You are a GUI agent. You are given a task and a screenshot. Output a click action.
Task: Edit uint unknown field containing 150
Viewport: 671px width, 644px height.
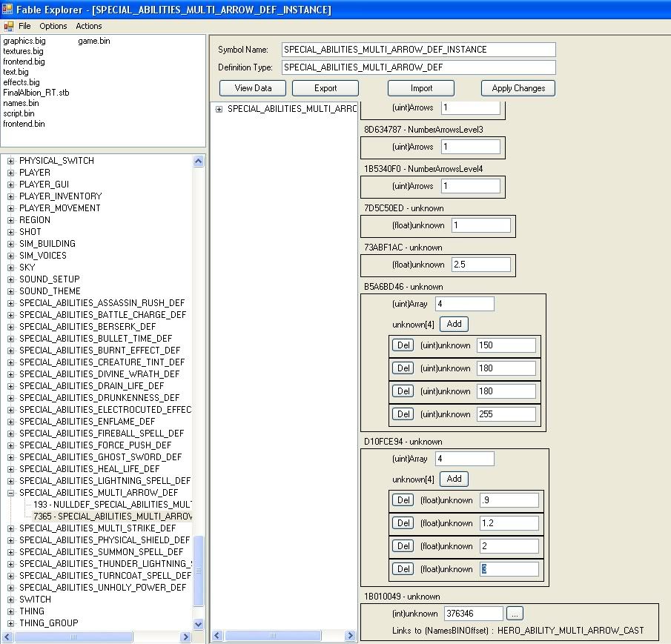click(506, 345)
